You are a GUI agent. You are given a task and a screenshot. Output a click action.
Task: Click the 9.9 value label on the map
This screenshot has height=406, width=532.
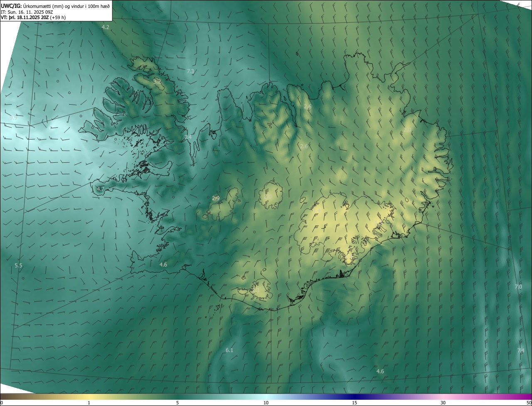click(13, 118)
